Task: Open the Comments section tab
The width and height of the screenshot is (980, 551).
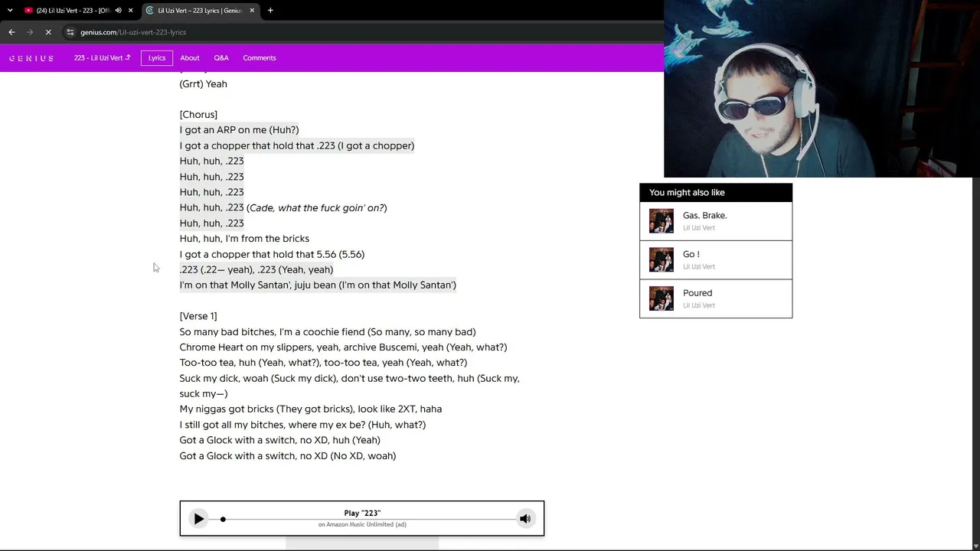Action: pos(260,58)
